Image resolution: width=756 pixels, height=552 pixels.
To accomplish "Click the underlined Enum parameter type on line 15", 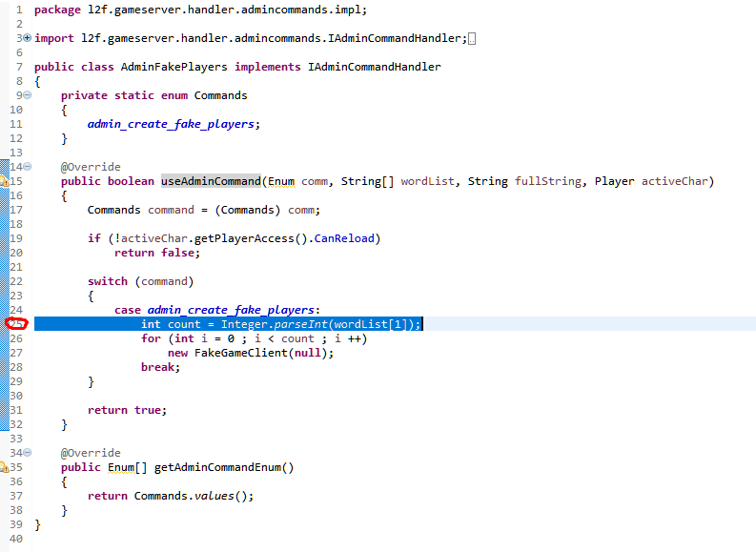I will point(282,181).
